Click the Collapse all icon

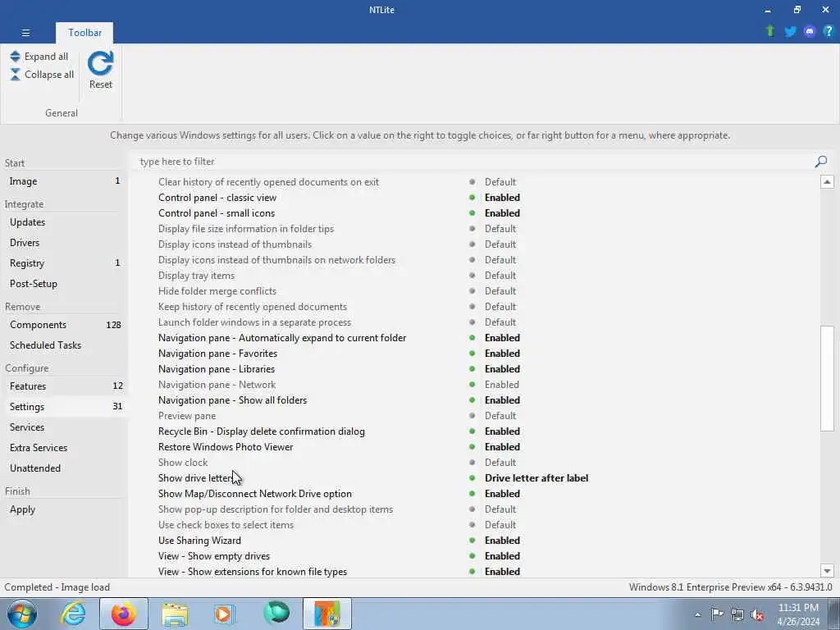15,75
